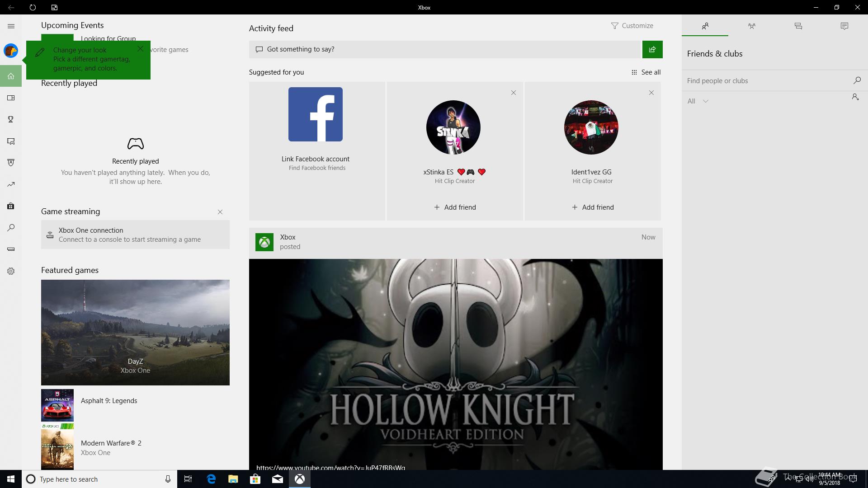Screen dimensions: 868x488
Task: Switch to Messages tab icon
Action: pos(798,26)
